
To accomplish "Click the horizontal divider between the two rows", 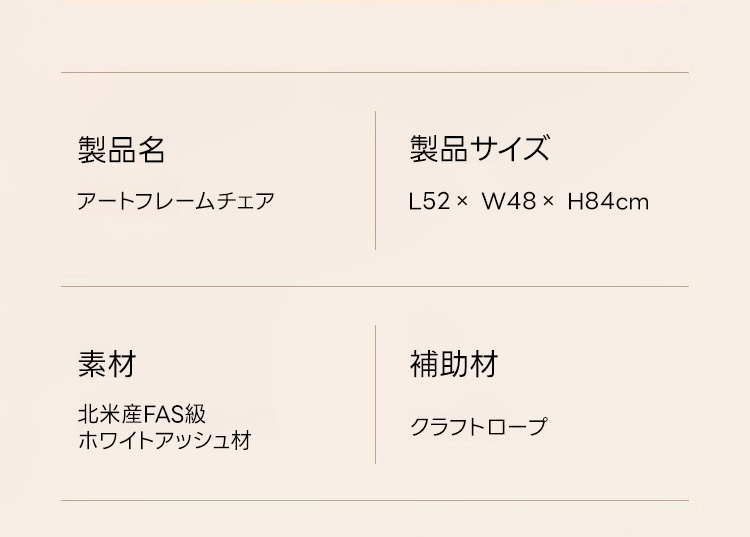I will point(375,287).
